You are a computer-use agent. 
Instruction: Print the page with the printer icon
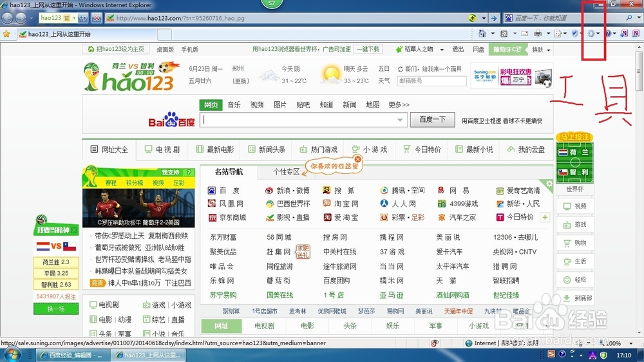tap(538, 33)
